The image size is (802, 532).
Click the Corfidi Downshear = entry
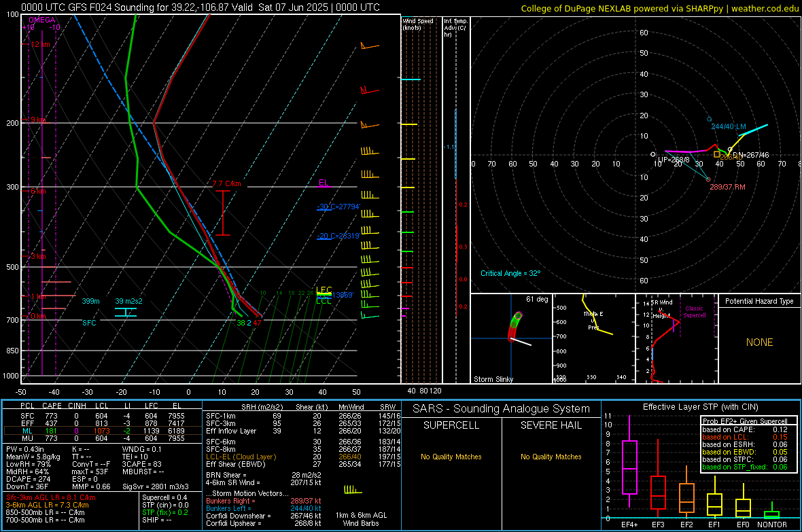point(264,516)
